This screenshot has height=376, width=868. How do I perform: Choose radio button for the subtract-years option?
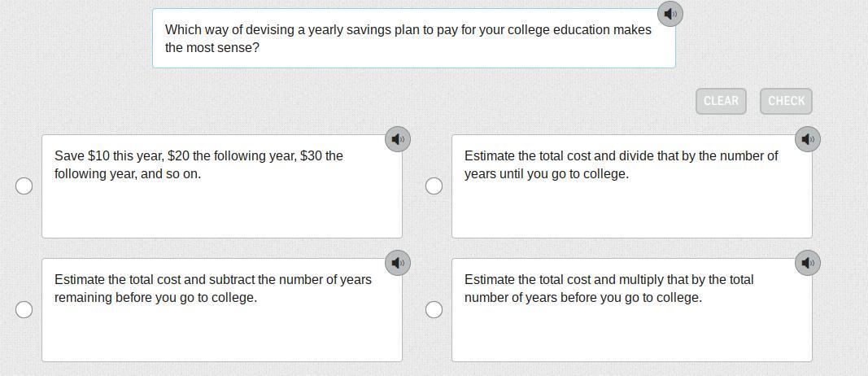click(x=24, y=309)
